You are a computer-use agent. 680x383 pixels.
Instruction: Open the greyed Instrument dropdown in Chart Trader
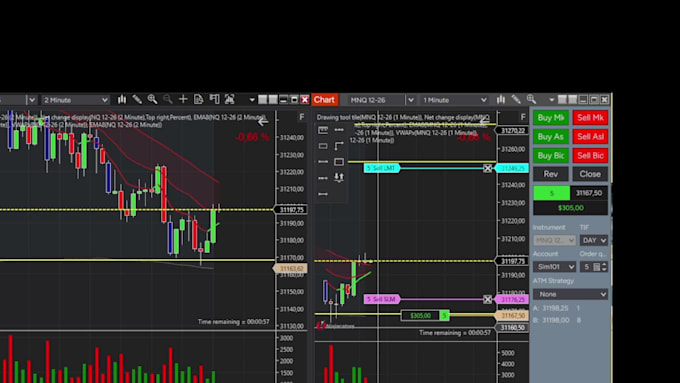[x=555, y=240]
